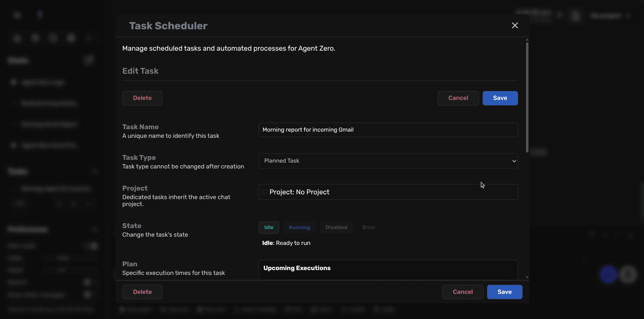The height and width of the screenshot is (319, 644).
Task: Expand the Task Type dropdown arrow
Action: pos(514,161)
